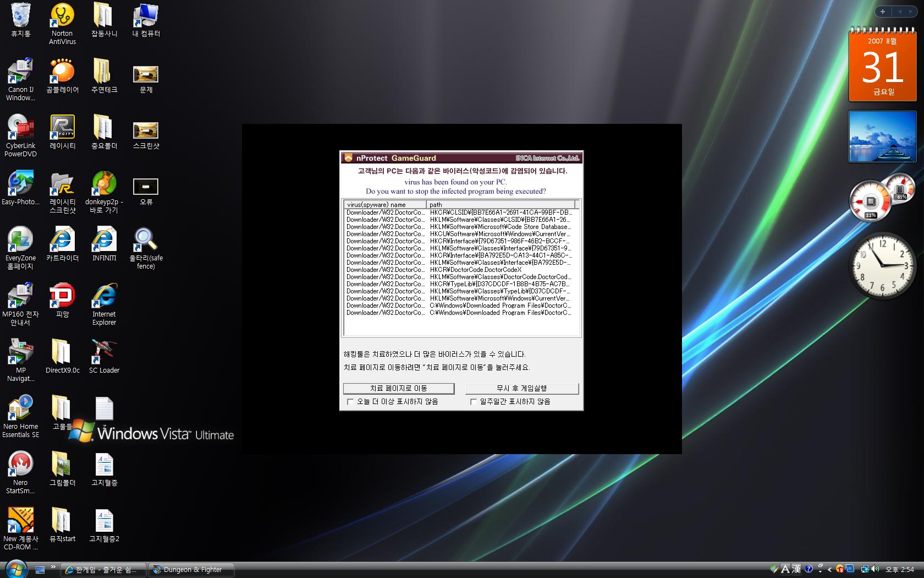This screenshot has width=924, height=578.
Task: Check 일주일간 표시하지 않음 checkbox
Action: tap(473, 402)
